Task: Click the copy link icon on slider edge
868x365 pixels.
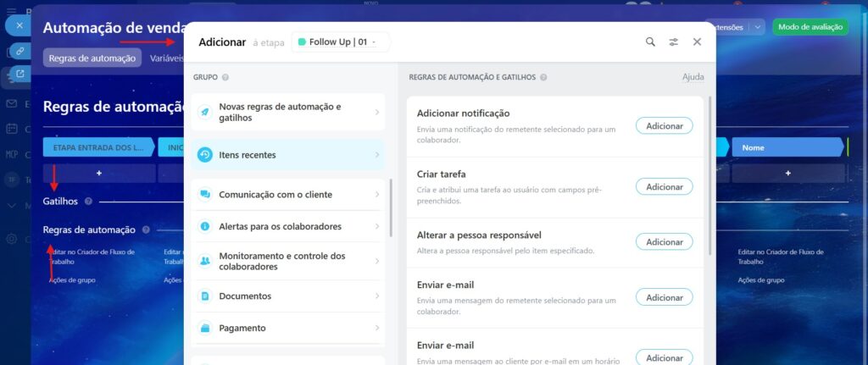Action: point(20,51)
